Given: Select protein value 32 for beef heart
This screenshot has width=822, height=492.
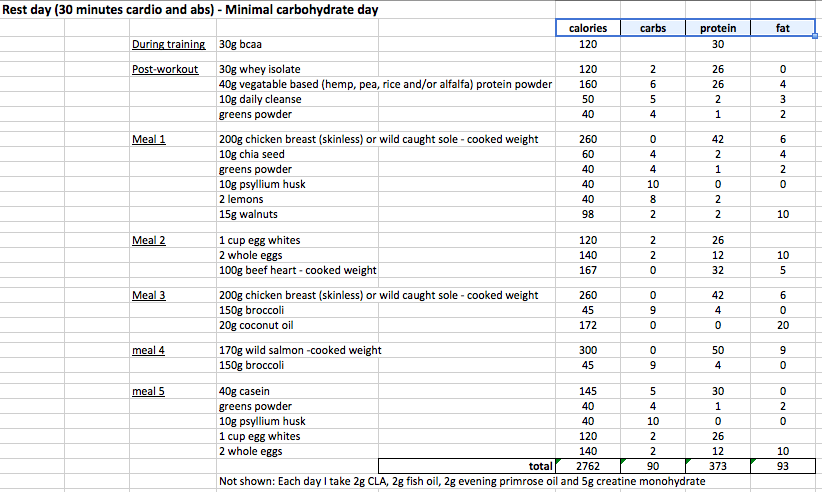Looking at the screenshot, I should coord(718,270).
